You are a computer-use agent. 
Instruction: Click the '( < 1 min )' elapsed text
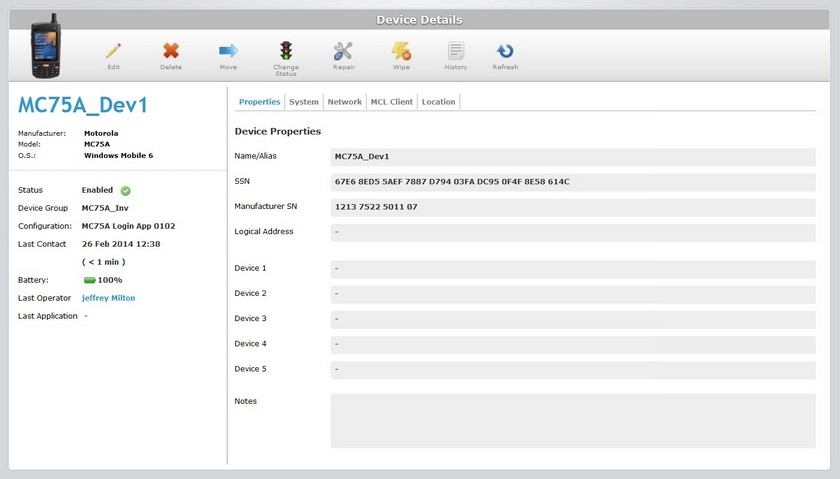103,262
